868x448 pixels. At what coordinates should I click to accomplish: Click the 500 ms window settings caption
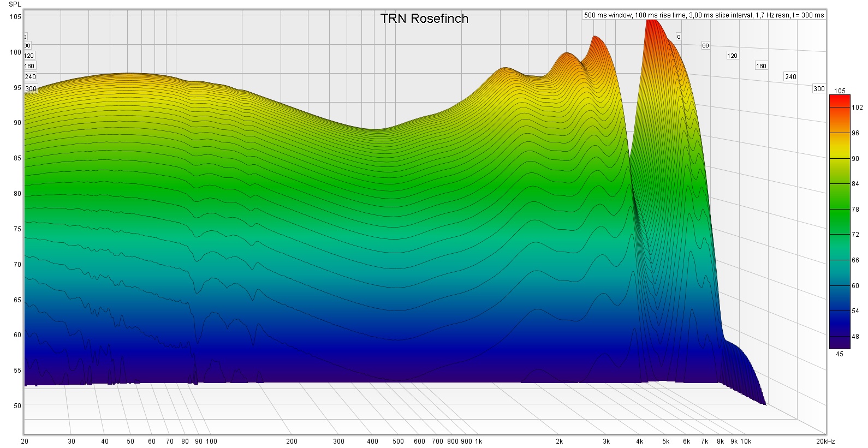pyautogui.click(x=704, y=15)
